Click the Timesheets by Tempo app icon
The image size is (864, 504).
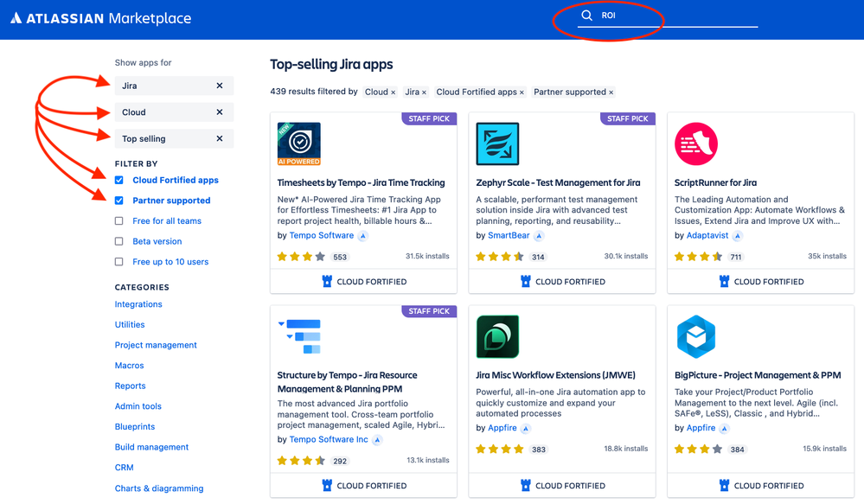coord(298,144)
